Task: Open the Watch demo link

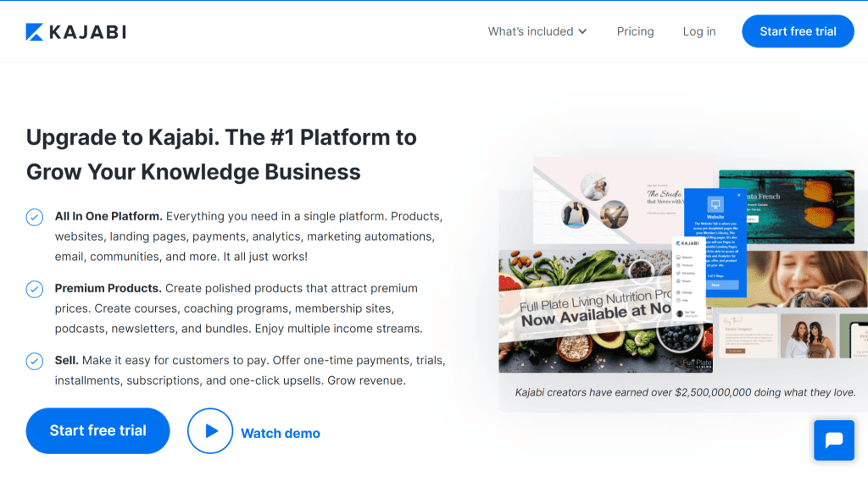Action: point(280,433)
